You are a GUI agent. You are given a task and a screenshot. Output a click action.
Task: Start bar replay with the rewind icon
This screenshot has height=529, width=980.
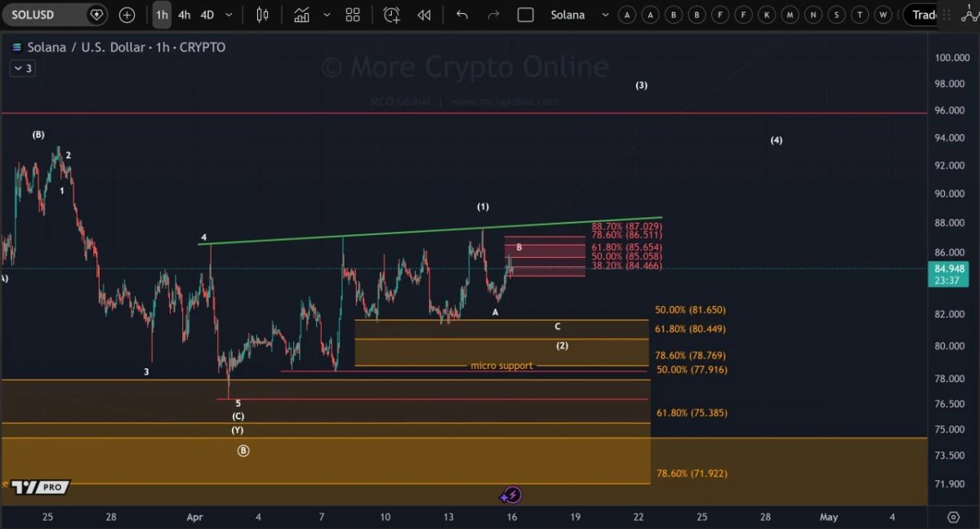424,14
